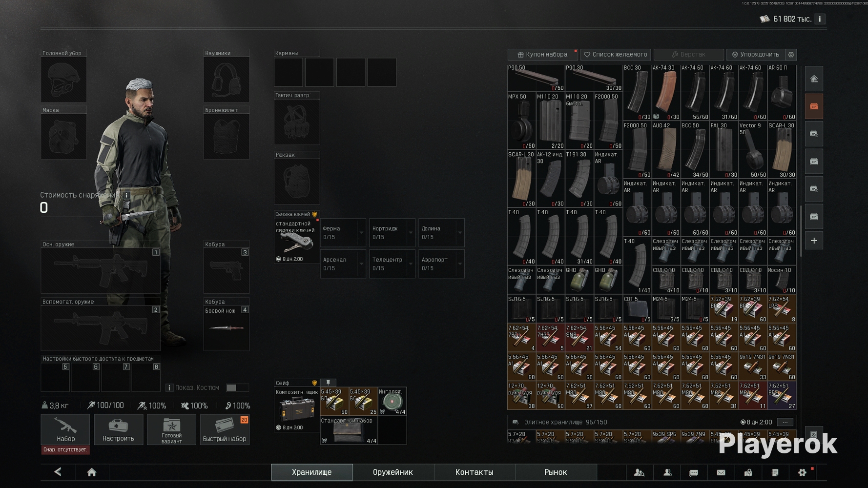Go back using the left arrow icon

tap(58, 472)
